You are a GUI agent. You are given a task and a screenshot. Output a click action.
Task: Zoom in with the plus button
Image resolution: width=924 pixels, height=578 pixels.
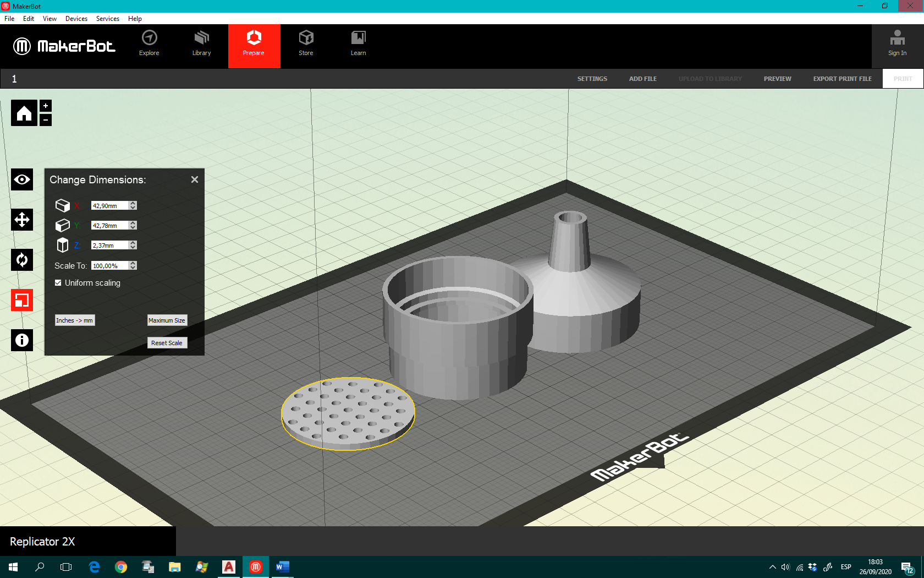(x=46, y=106)
